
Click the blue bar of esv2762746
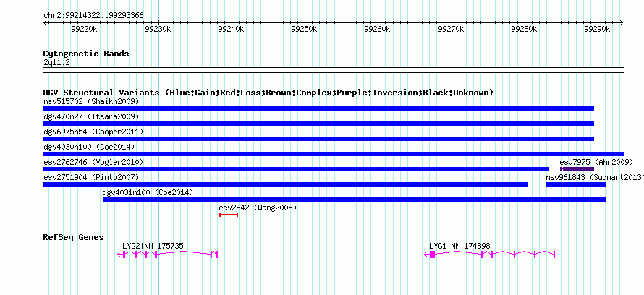tap(296, 169)
